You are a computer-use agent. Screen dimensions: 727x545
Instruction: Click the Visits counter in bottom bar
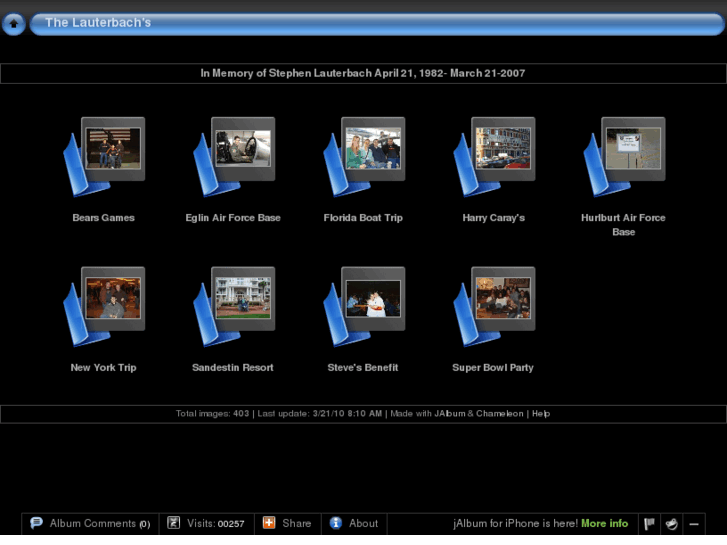(x=206, y=524)
